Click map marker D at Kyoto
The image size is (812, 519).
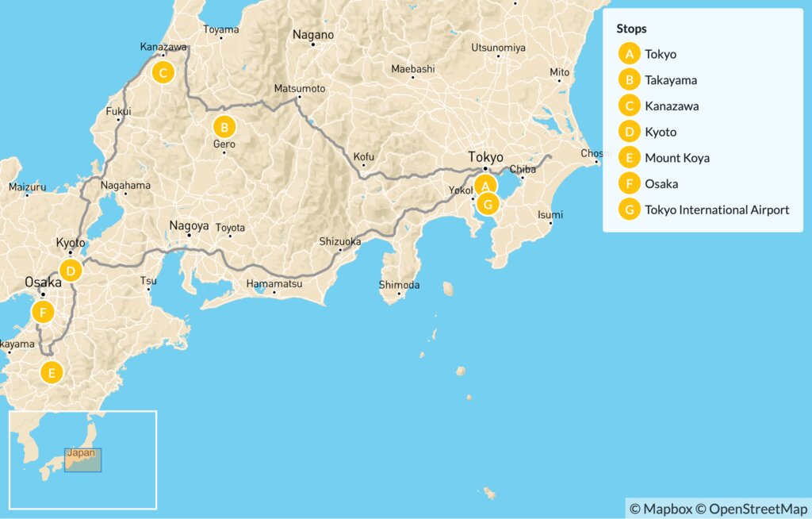[x=71, y=271]
